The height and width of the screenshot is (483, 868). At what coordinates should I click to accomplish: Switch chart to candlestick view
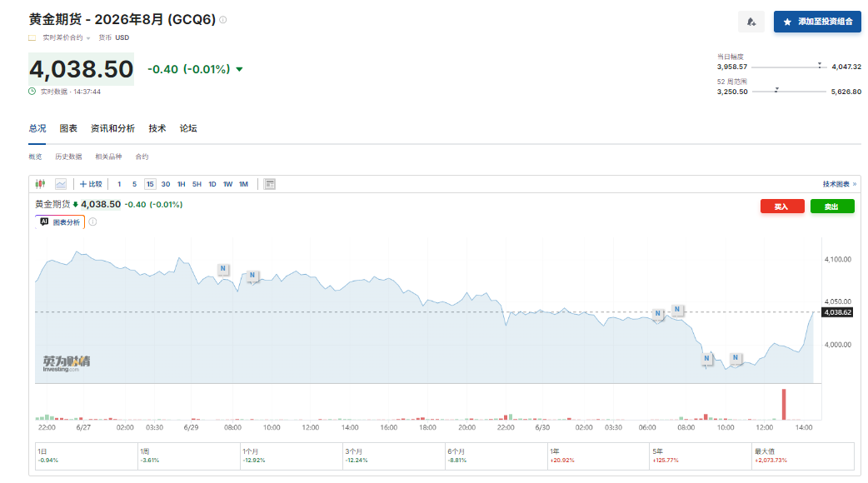[40, 184]
